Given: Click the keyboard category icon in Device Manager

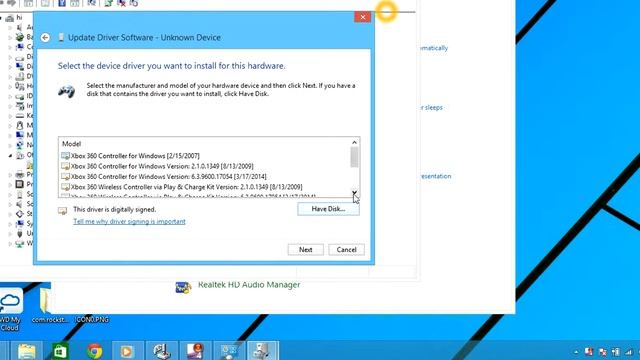Looking at the screenshot, I should [20, 116].
